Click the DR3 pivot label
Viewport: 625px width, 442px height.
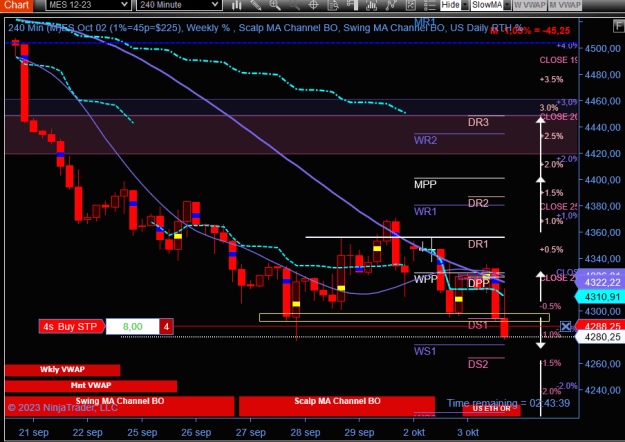click(x=478, y=122)
